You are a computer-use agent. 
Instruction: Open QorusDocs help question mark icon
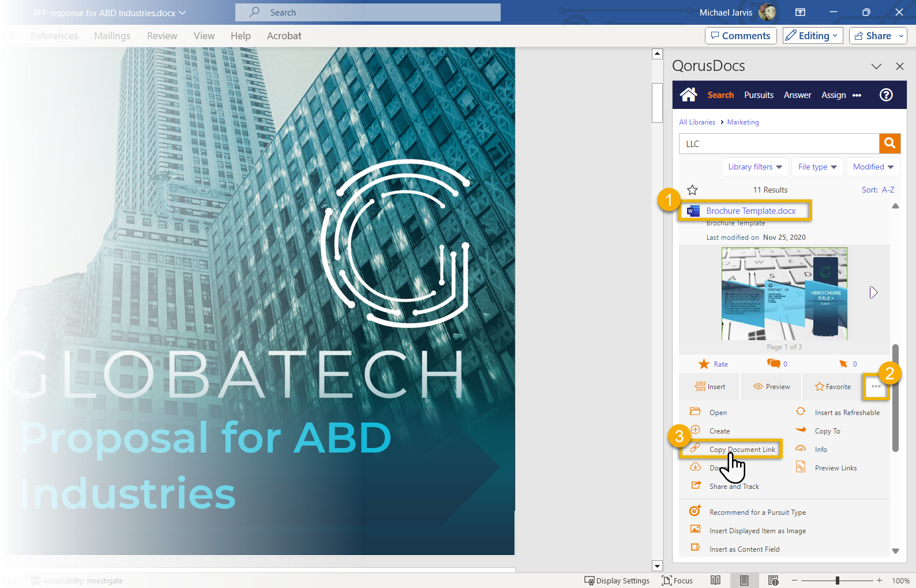point(886,95)
